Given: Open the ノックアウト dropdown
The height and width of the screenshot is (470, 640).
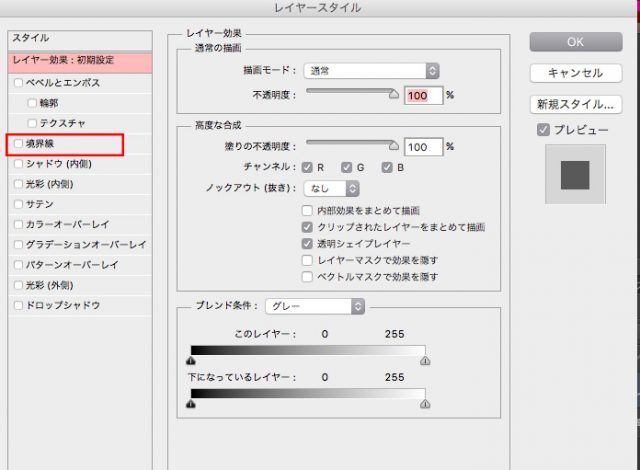Looking at the screenshot, I should 333,188.
